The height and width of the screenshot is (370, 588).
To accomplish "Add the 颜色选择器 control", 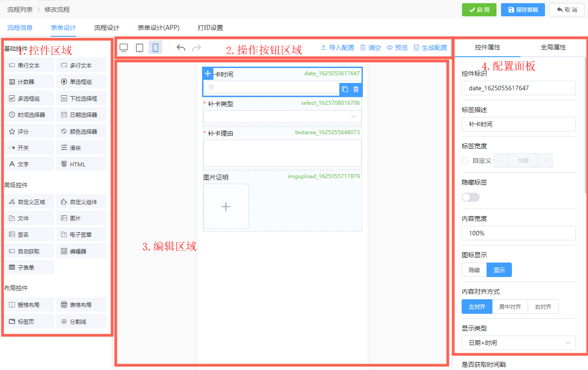I will coord(81,131).
